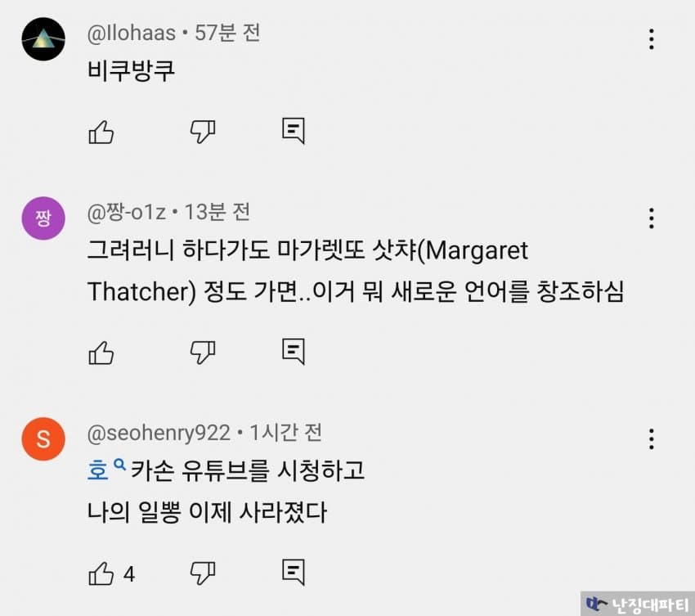This screenshot has width=695, height=616.
Task: Dislike the Margaret Thatcher comment
Action: [x=203, y=353]
